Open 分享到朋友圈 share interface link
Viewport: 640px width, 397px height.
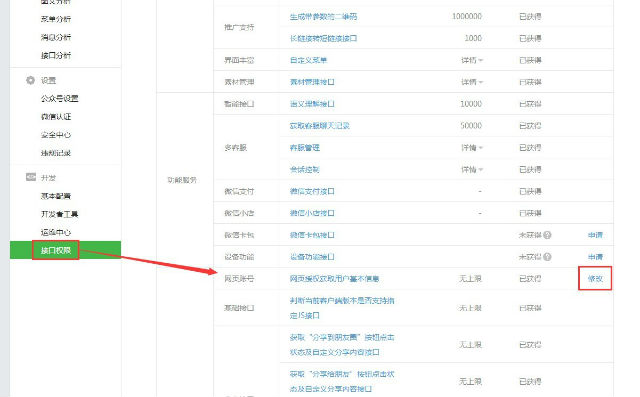(342, 345)
